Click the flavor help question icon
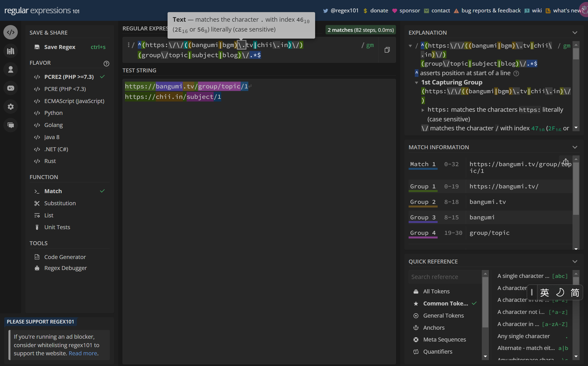 point(106,63)
